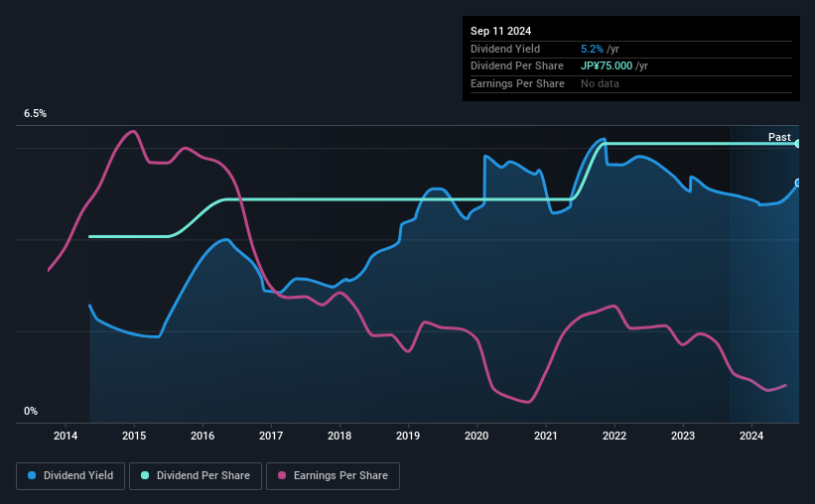Select the 2024 x-axis label
Screen dimensions: 815x504
coord(751,436)
